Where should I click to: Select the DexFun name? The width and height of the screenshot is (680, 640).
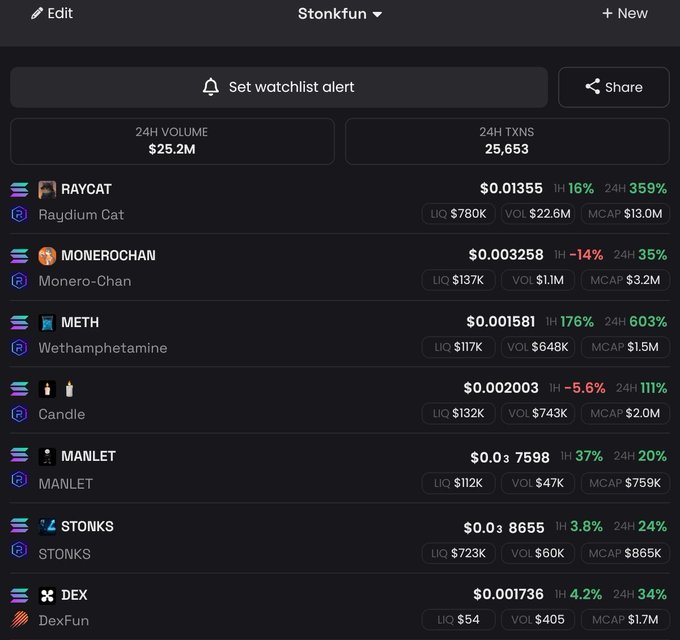tap(64, 620)
